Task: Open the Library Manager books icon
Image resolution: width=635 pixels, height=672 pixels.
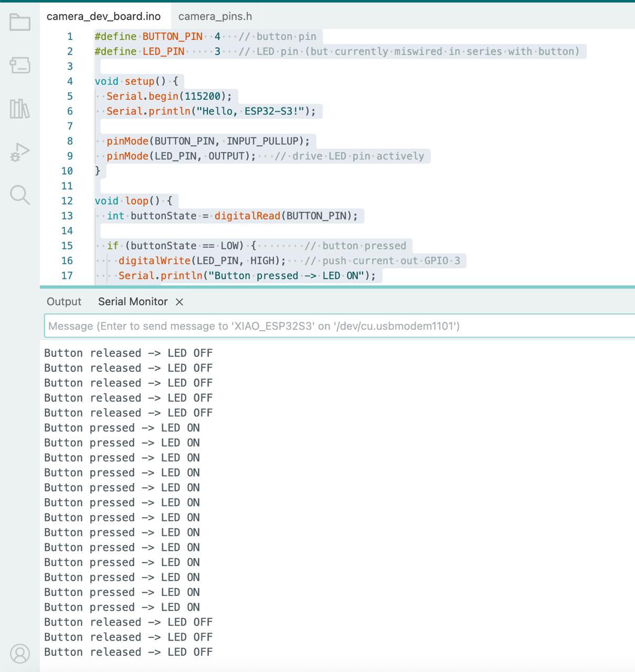Action: 20,109
